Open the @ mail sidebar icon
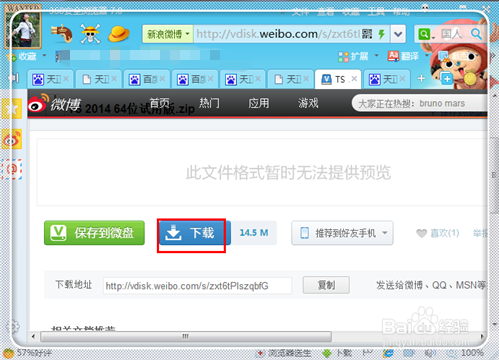 12,169
